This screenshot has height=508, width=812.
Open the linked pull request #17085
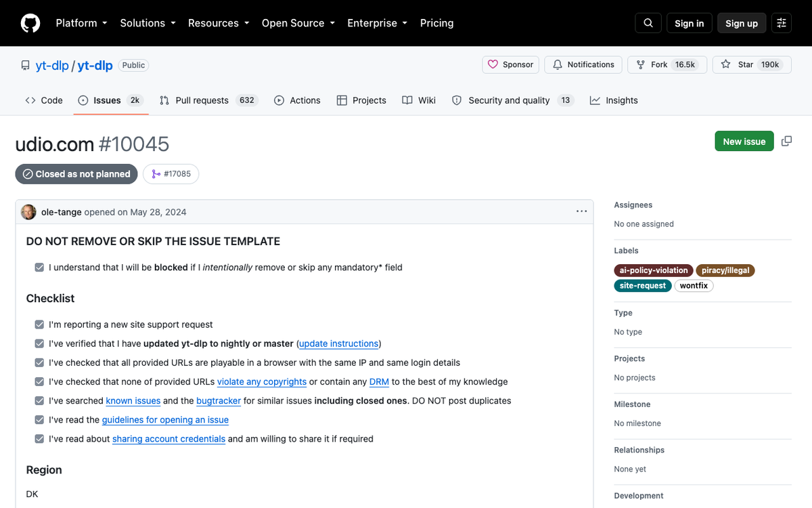(x=171, y=174)
